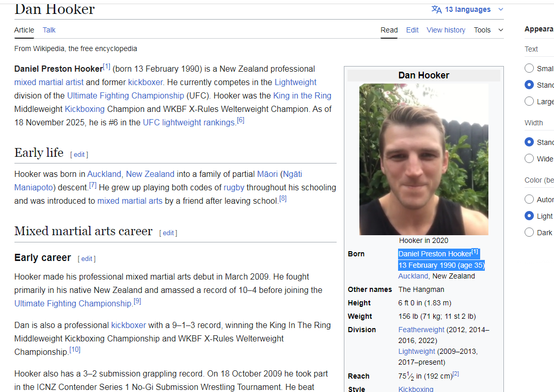Open the Auckland link in Early life
The height and width of the screenshot is (392, 554).
click(104, 174)
